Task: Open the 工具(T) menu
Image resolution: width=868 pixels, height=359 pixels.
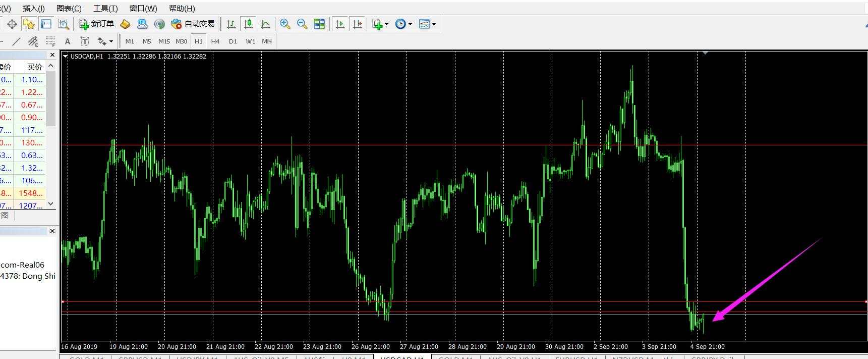Action: coord(105,8)
